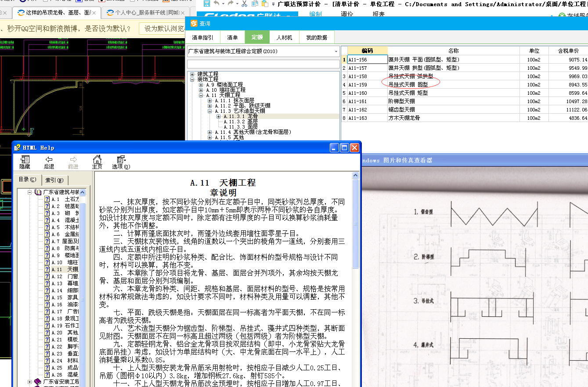Open the 调价 menu in Glodon
This screenshot has height=387, width=588.
(x=347, y=14)
